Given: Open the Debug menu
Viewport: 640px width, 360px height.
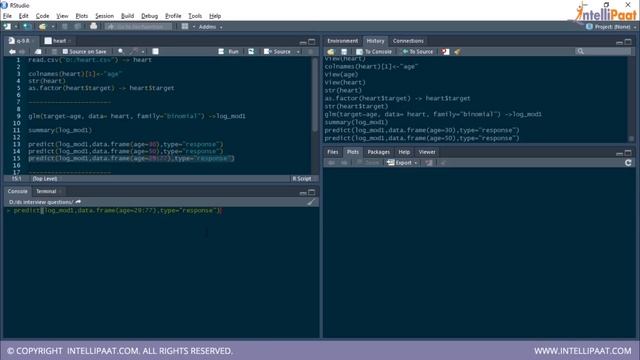Looking at the screenshot, I should pyautogui.click(x=149, y=16).
